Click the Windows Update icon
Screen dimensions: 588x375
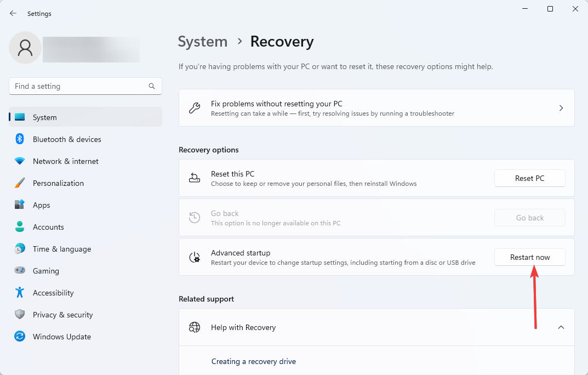point(20,337)
